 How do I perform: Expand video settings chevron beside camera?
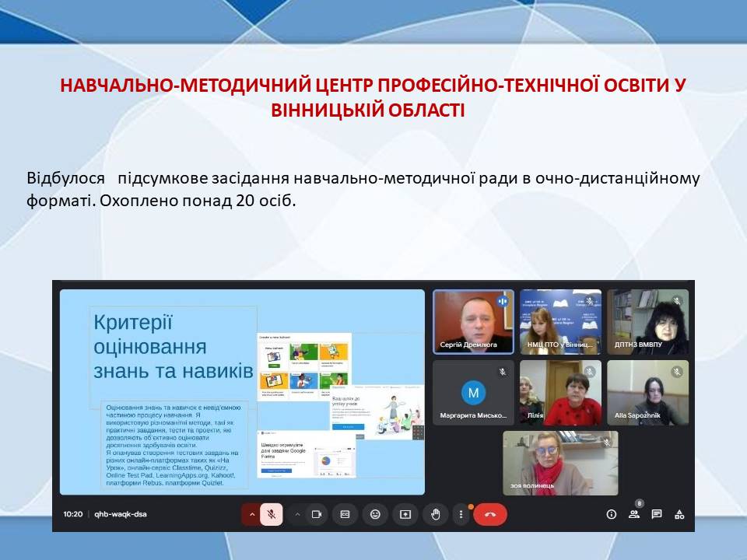(x=296, y=514)
